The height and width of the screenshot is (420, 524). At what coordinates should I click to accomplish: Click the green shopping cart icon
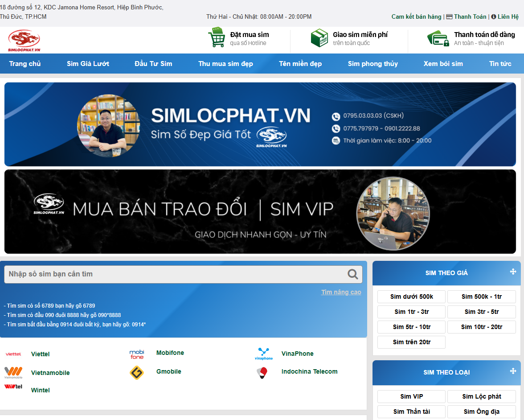pos(217,37)
